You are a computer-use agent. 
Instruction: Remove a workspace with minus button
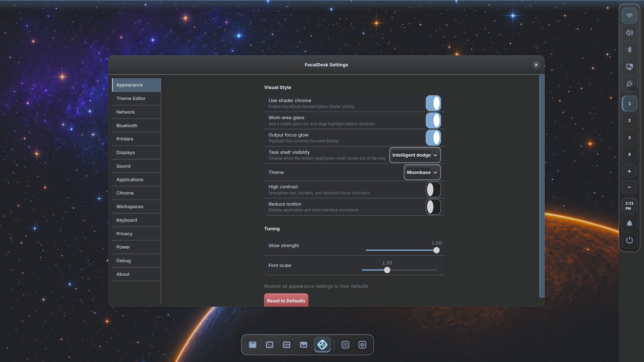point(629,187)
